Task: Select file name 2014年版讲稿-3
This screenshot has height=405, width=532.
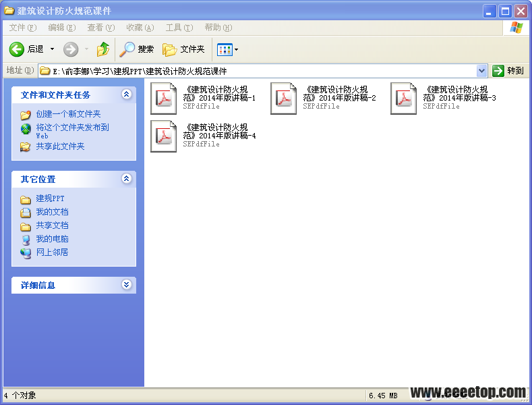Action: click(x=459, y=94)
